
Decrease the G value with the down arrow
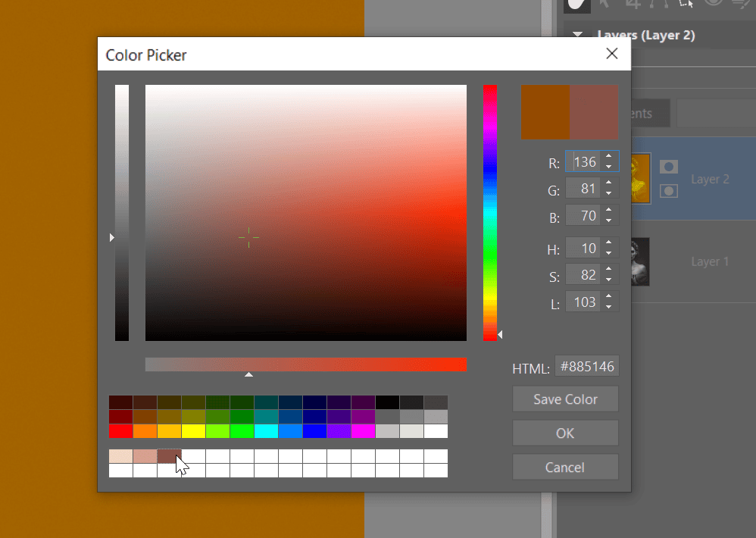tap(609, 193)
